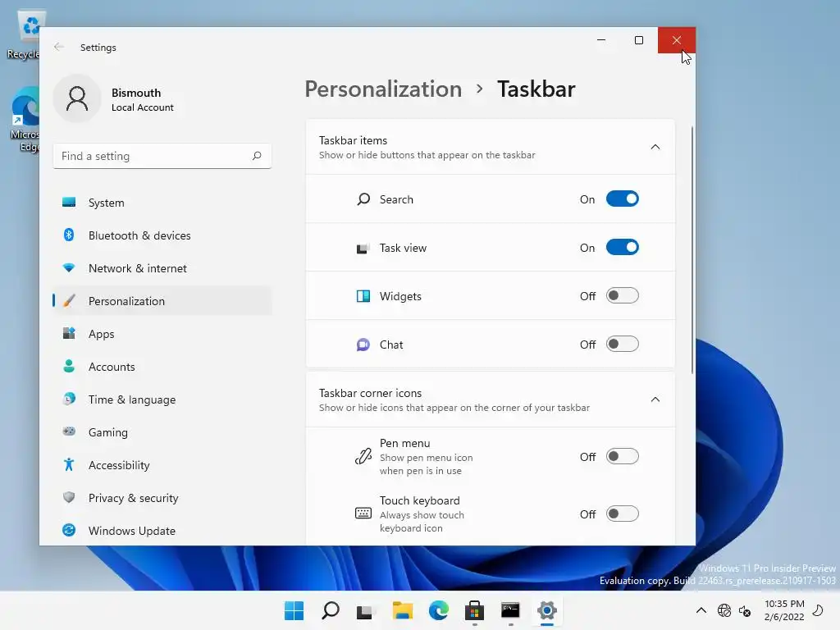Select the Microsoft Edge desktop shortcut
Viewport: 840px width, 630px height.
tap(24, 119)
